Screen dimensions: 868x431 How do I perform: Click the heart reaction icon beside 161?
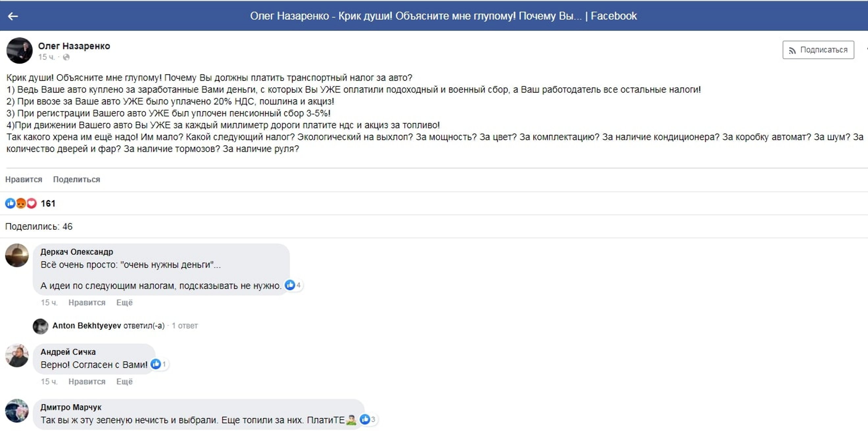32,203
